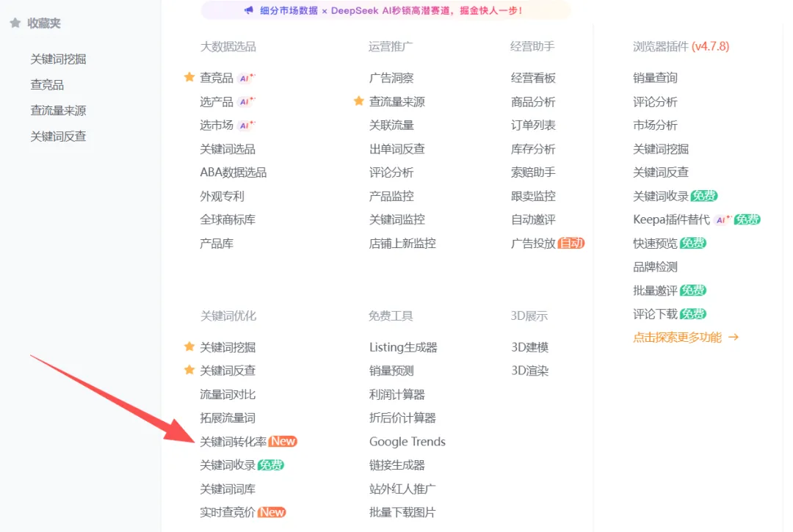Open 出单词反查
This screenshot has height=532, width=793.
(x=397, y=149)
